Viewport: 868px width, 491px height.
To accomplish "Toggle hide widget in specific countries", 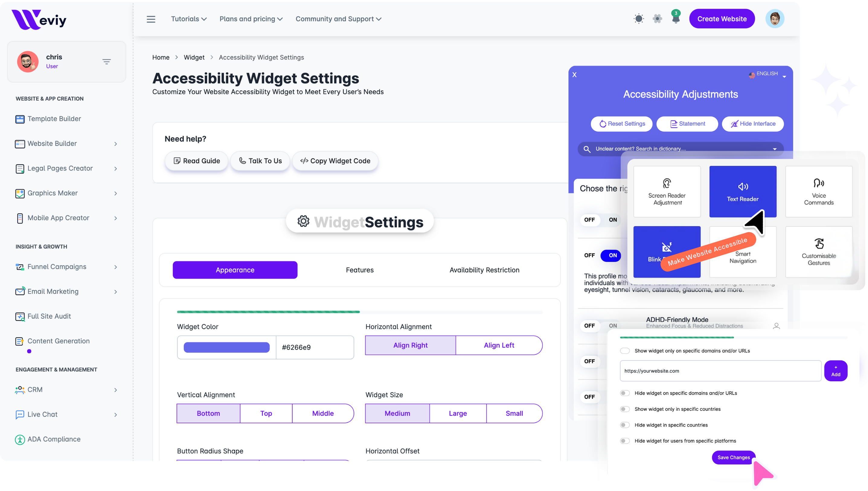I will point(625,425).
